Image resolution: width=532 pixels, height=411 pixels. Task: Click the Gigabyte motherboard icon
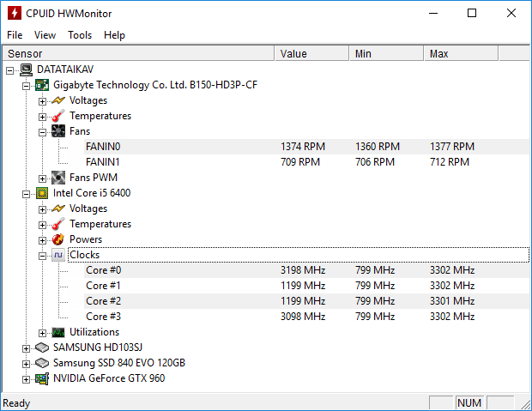click(42, 85)
